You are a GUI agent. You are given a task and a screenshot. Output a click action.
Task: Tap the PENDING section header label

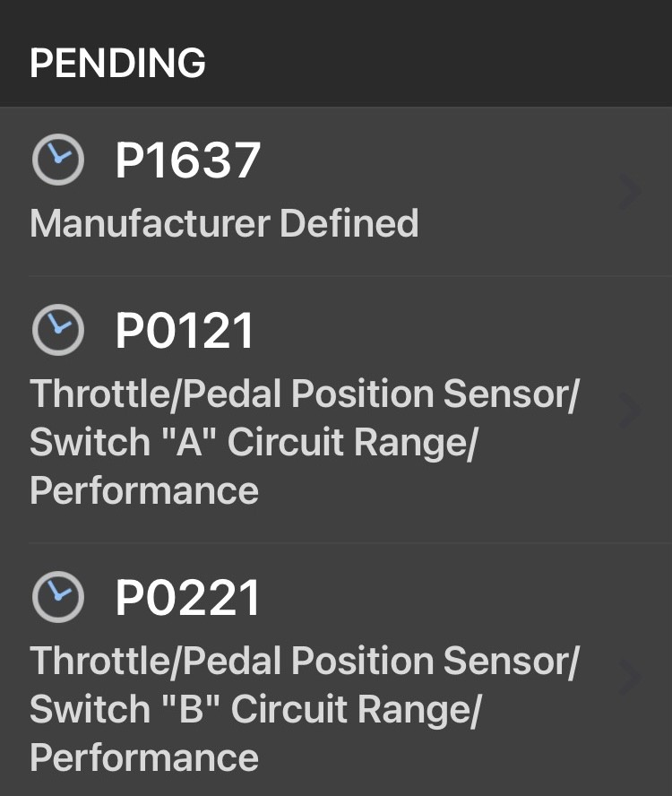point(117,64)
